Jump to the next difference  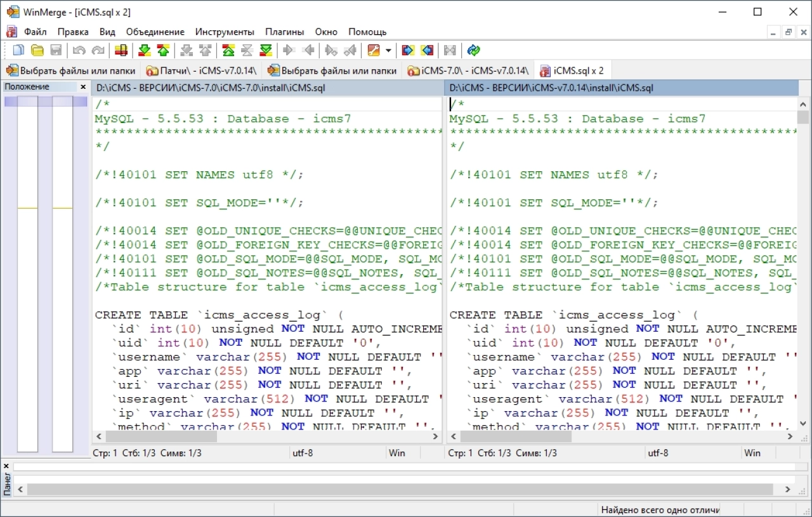tap(145, 50)
